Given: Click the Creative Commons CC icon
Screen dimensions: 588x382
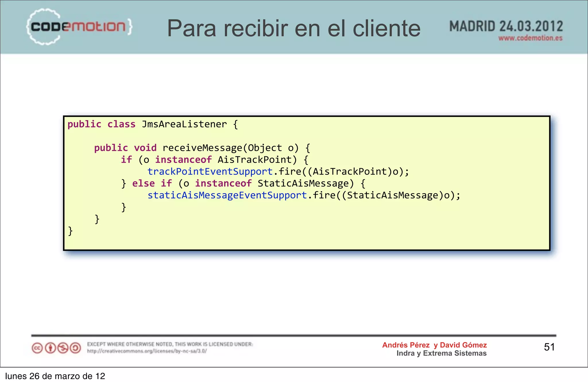Looking at the screenshot, I should [x=37, y=348].
